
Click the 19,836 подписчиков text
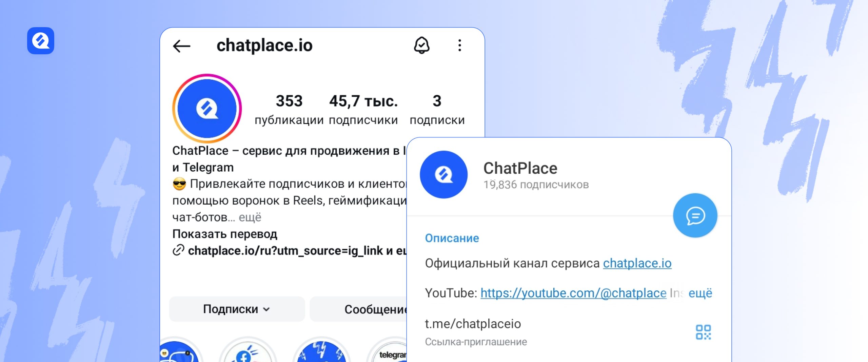pos(536,185)
